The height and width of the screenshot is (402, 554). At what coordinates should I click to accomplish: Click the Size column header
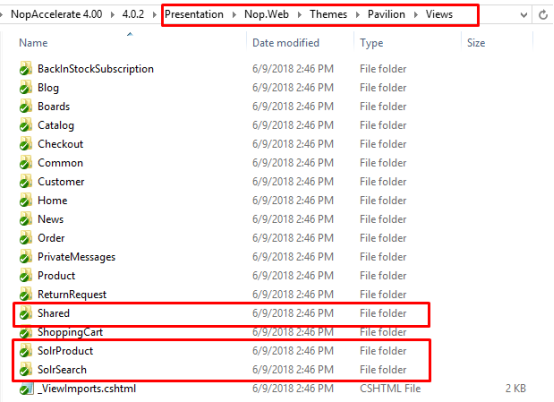476,43
